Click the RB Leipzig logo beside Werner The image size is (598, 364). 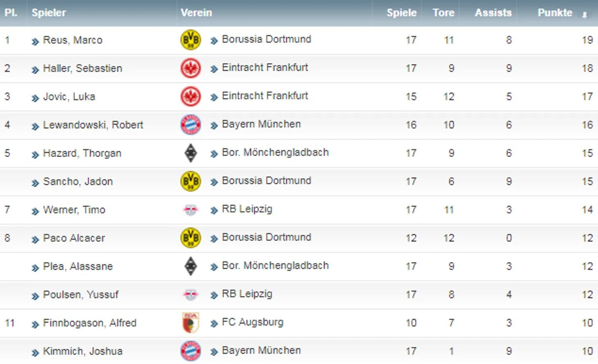[190, 210]
